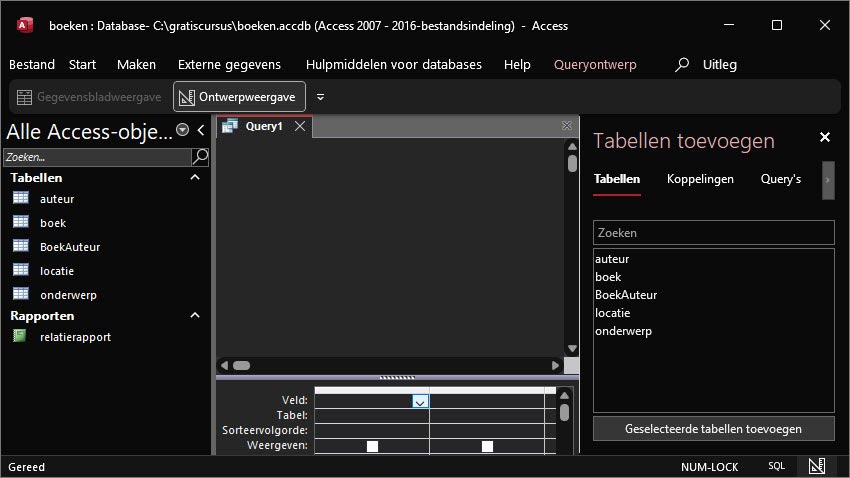Select the auteur table icon in navigation pane
The height and width of the screenshot is (478, 850).
tap(21, 198)
